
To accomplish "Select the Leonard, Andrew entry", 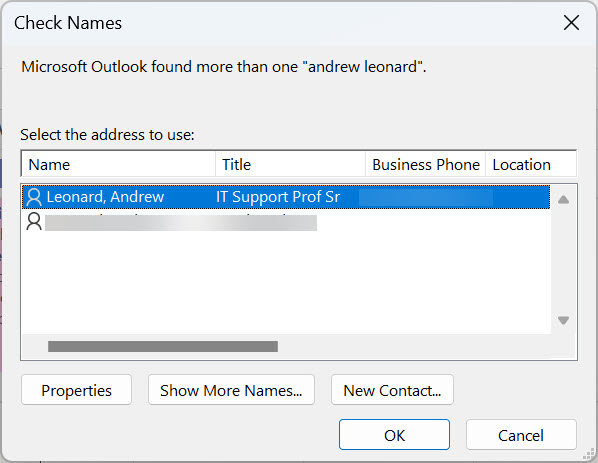I will coord(286,197).
